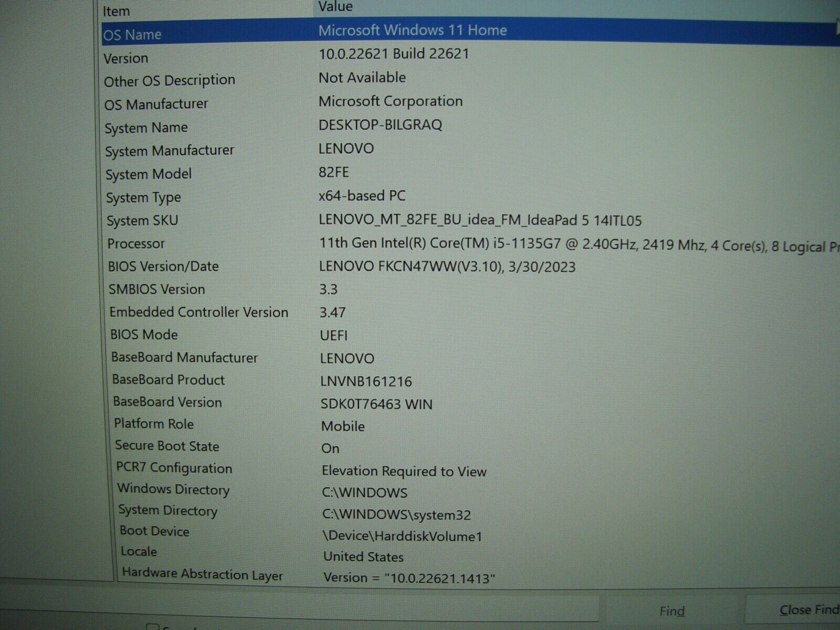Click the Find button
Image resolution: width=840 pixels, height=630 pixels.
point(672,611)
